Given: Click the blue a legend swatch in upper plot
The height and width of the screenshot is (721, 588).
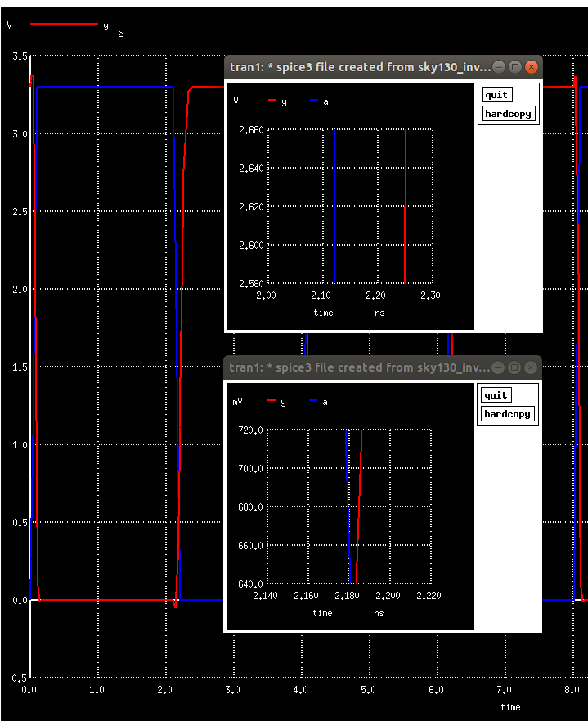Looking at the screenshot, I should (314, 100).
